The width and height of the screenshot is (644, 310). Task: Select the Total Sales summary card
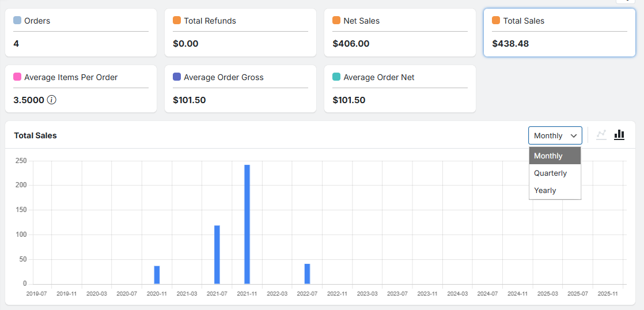pos(559,33)
